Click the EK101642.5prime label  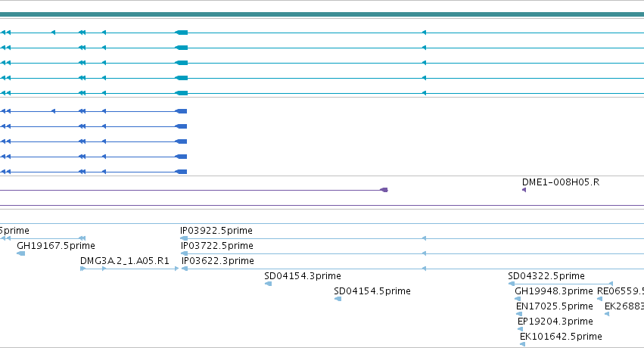click(x=561, y=337)
